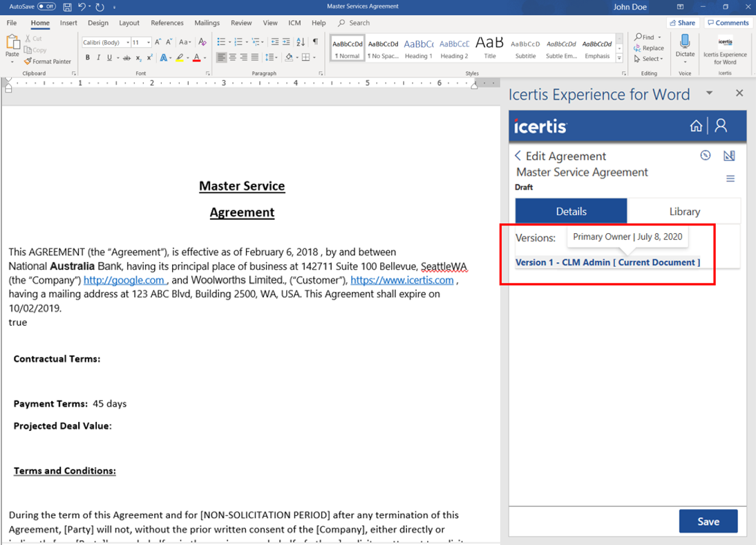This screenshot has width=756, height=545.
Task: Open Change Case Aa dropdown
Action: click(185, 42)
